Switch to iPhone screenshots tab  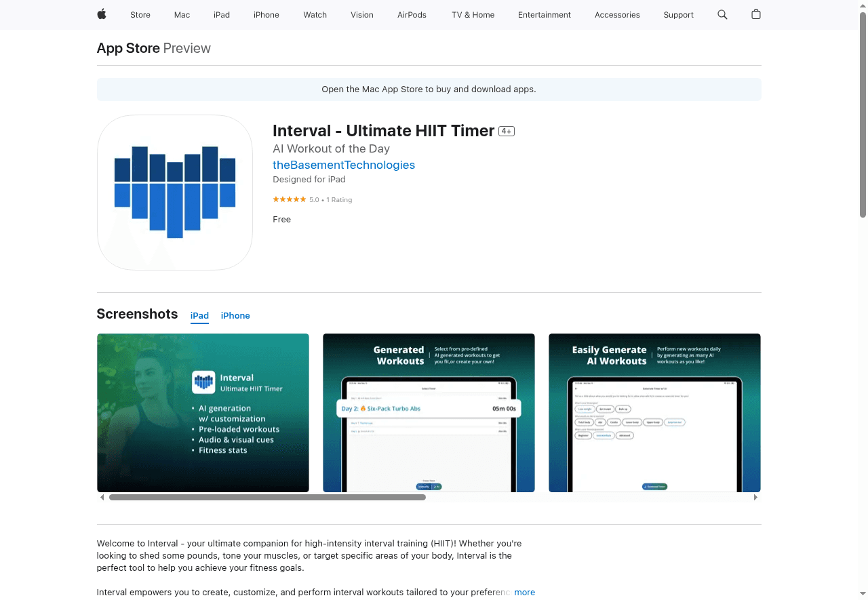click(235, 316)
